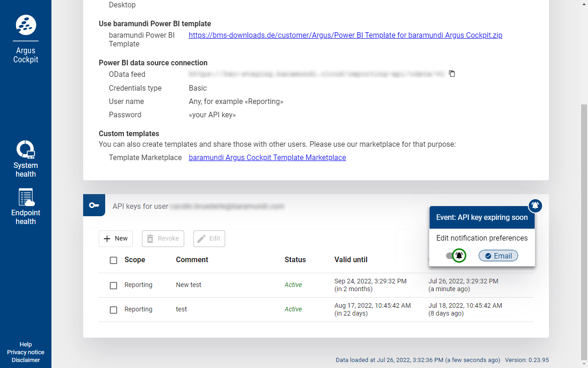Click the Edit button with pencil icon
Image resolution: width=588 pixels, height=368 pixels.
(x=209, y=238)
